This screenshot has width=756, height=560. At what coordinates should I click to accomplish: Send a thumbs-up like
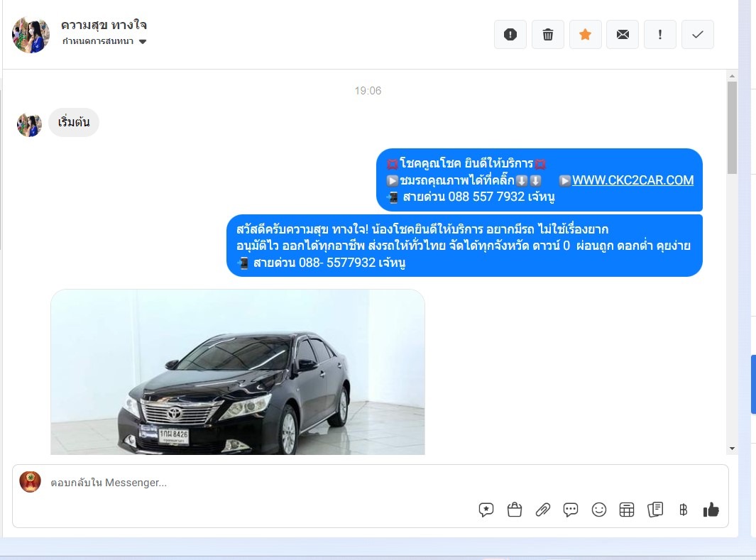pos(711,510)
